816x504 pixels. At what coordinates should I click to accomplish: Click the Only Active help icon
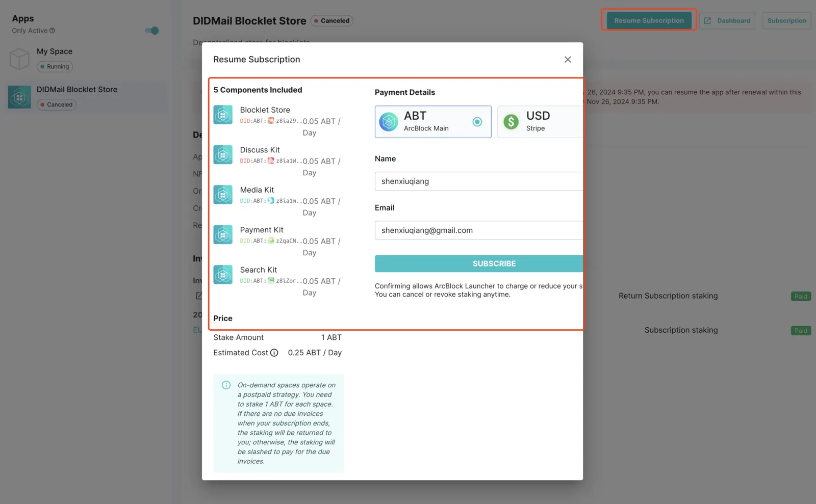click(x=52, y=31)
